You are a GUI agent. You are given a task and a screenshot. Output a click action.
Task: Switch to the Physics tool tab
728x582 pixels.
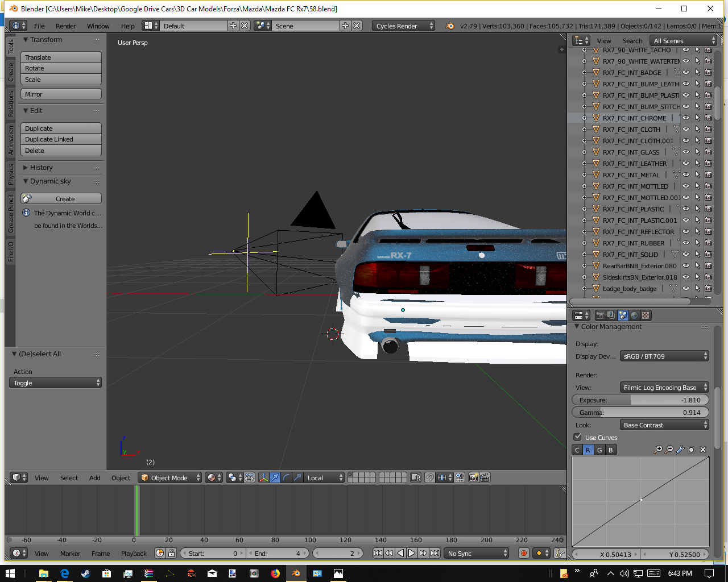point(10,174)
